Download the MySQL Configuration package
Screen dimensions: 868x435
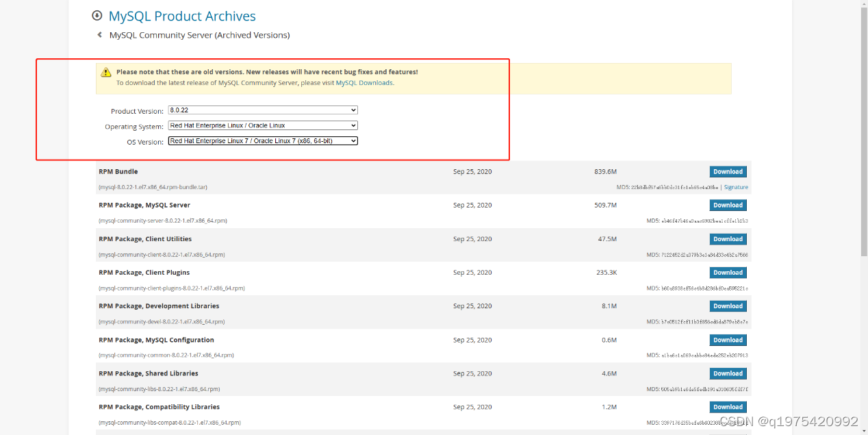tap(728, 340)
